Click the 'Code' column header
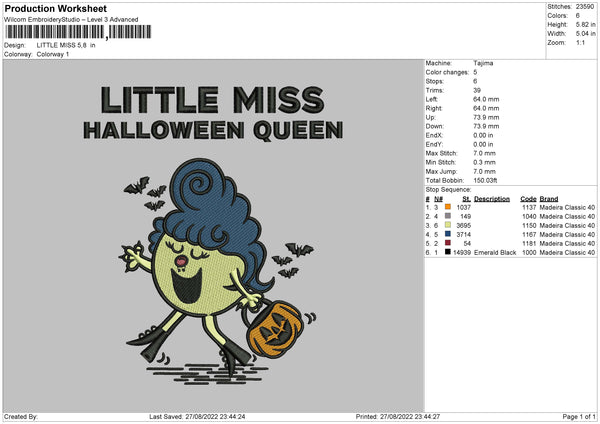The width and height of the screenshot is (600, 424). pos(528,199)
